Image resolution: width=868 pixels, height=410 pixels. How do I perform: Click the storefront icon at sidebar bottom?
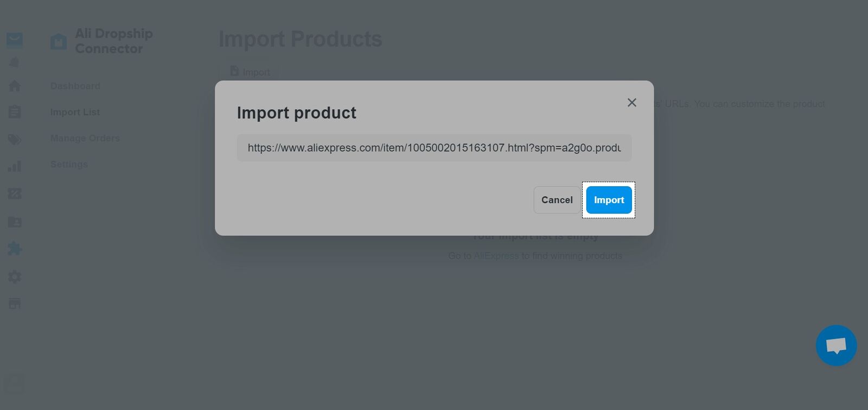coord(14,304)
